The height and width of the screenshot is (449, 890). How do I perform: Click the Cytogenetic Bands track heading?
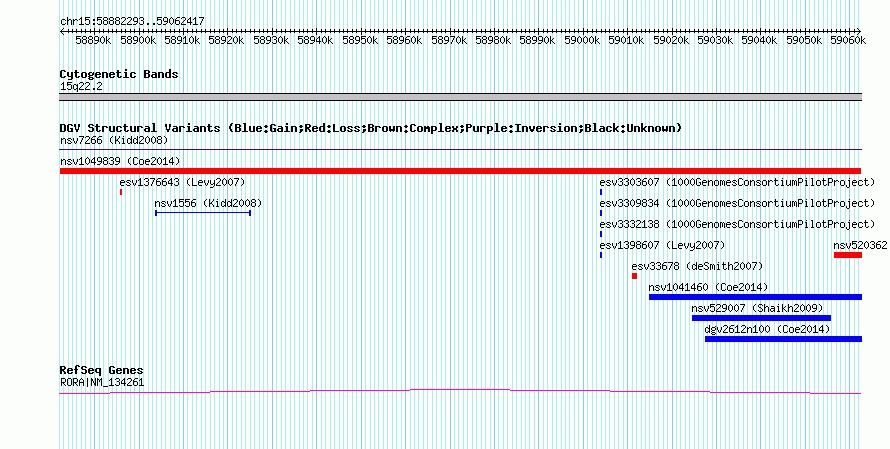click(x=119, y=74)
